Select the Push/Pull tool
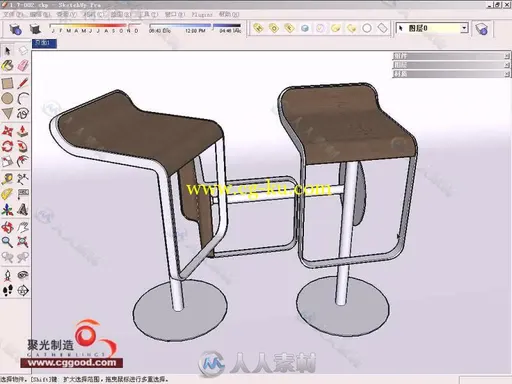Viewport: 512px width, 384px height. [23, 131]
